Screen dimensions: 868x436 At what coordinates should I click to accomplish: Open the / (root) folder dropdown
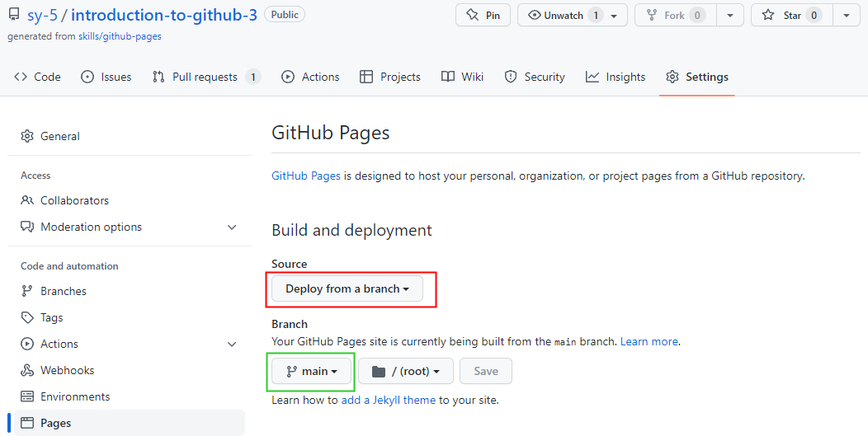click(405, 371)
